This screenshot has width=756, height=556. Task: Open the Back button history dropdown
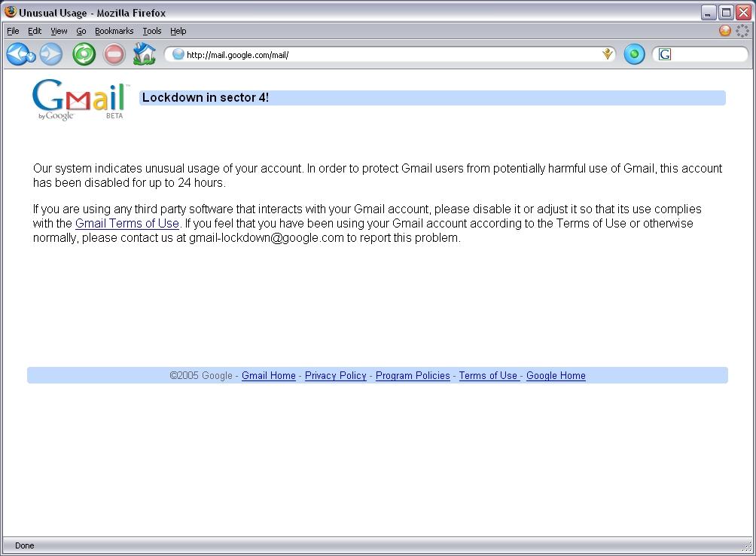(32, 57)
